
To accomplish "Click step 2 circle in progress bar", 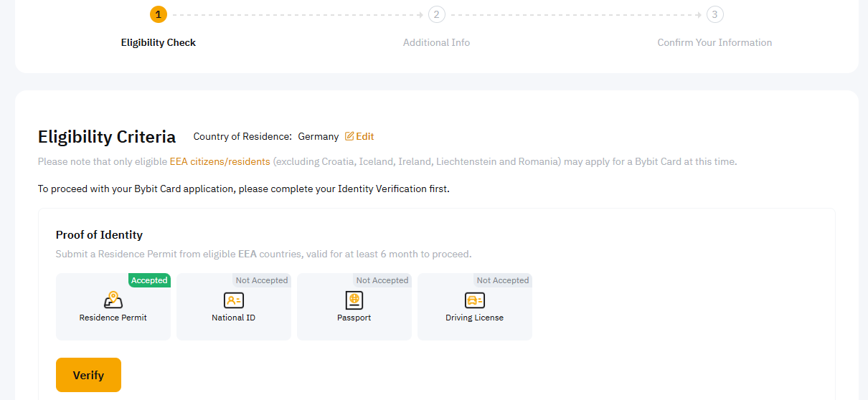I will 436,14.
